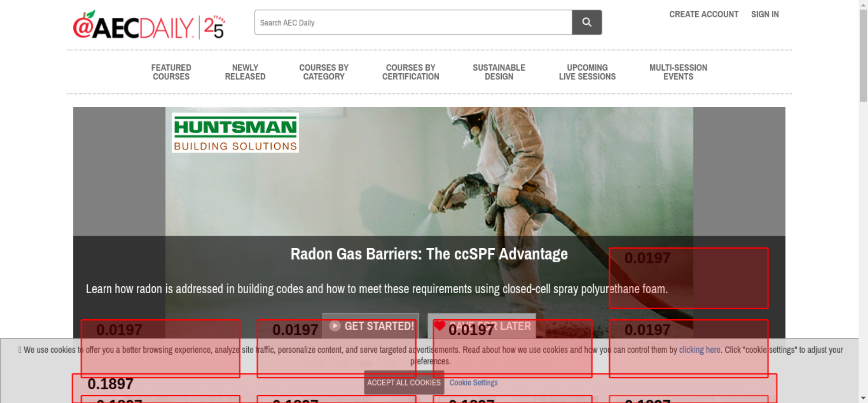This screenshot has height=403, width=868.
Task: Open Courses by Certification
Action: (411, 72)
